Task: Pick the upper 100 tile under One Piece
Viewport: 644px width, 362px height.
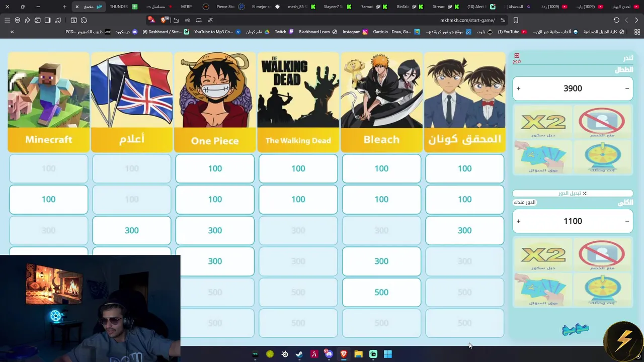Action: (215, 168)
